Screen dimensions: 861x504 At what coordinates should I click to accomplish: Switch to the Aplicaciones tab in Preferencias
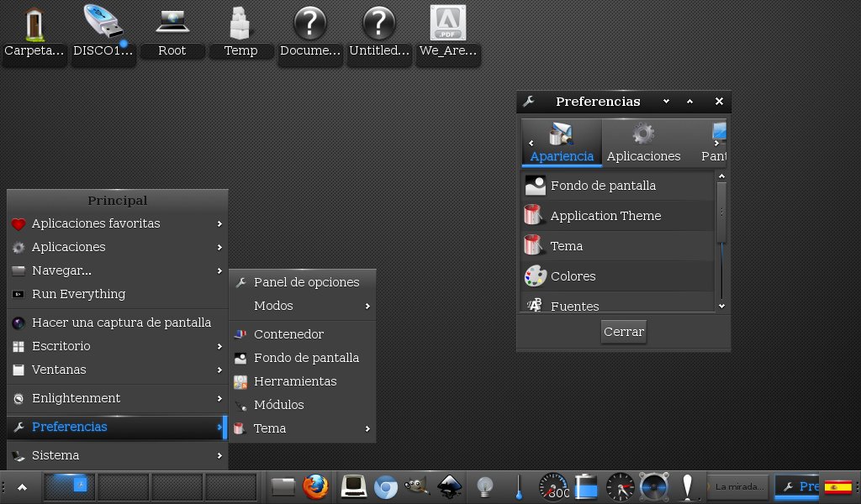(x=643, y=143)
